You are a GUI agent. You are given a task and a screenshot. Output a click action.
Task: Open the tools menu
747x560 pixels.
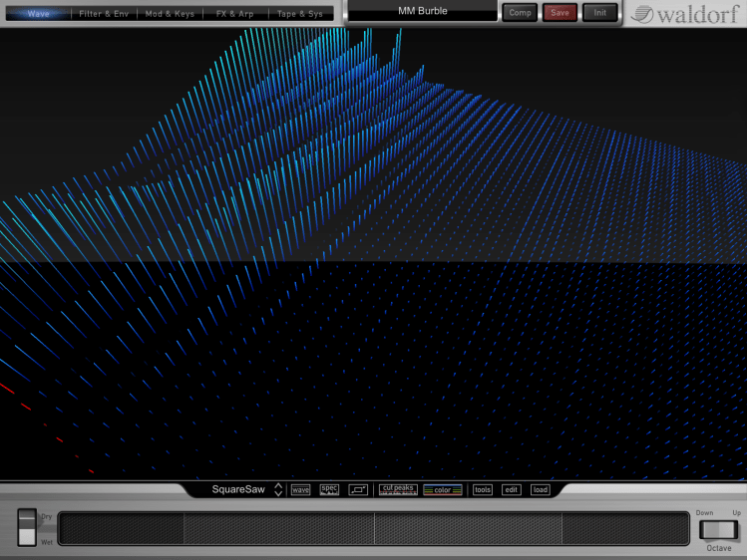483,490
